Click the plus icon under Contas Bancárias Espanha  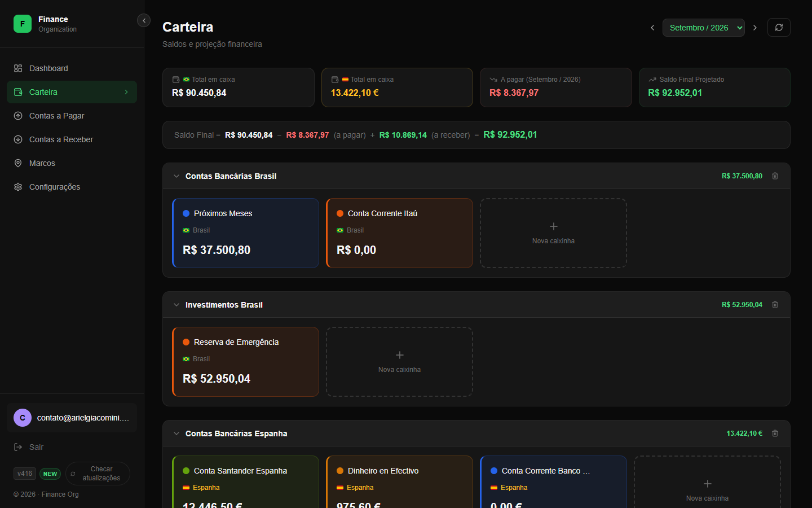coord(708,484)
